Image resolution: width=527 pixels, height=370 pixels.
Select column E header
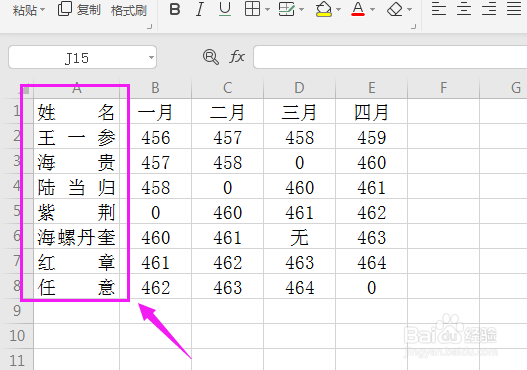click(371, 88)
